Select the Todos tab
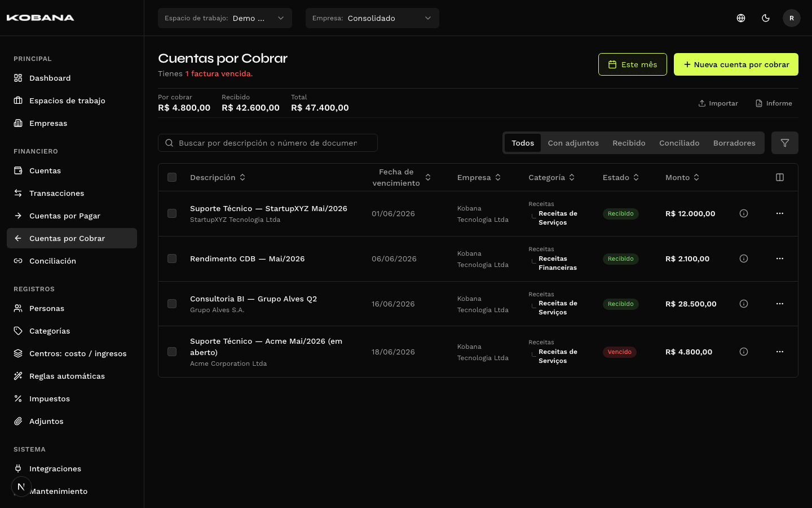Screen dimensions: 812x508 523,143
